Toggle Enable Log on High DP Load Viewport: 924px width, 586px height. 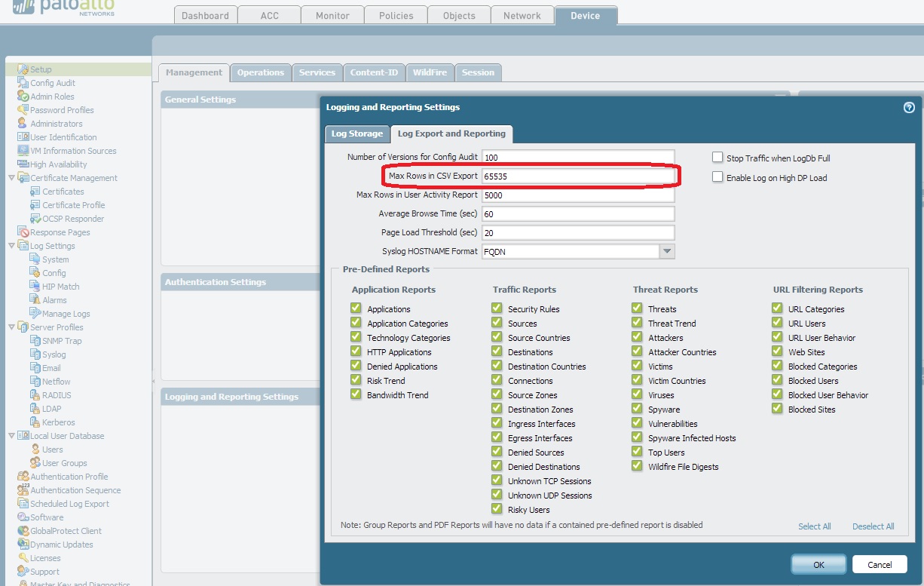tap(717, 177)
